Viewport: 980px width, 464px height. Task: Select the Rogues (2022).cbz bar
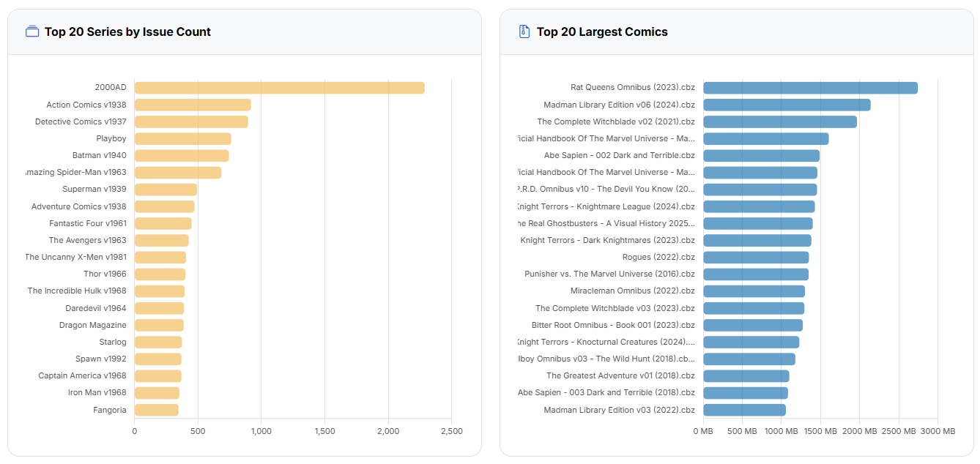[756, 257]
